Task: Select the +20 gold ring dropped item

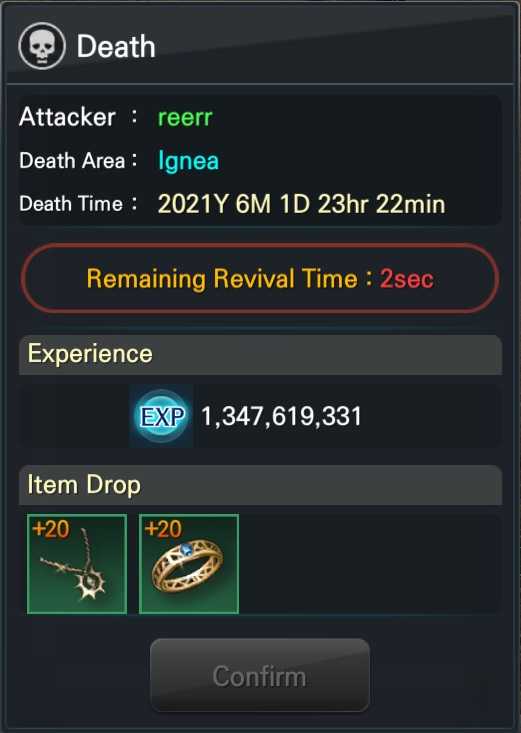Action: tap(189, 564)
